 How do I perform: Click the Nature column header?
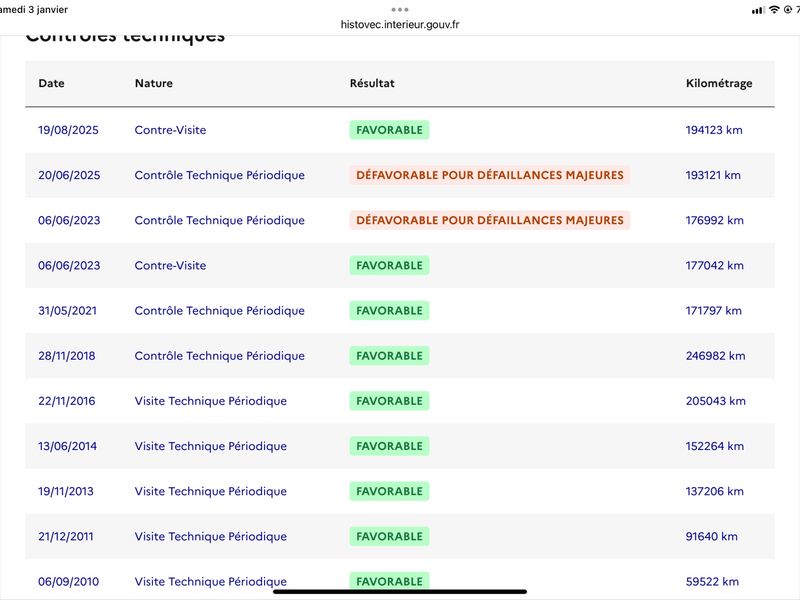click(154, 83)
